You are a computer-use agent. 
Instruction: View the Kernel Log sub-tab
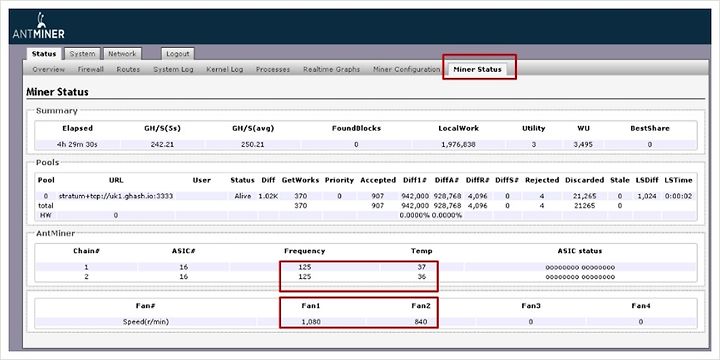(x=225, y=69)
